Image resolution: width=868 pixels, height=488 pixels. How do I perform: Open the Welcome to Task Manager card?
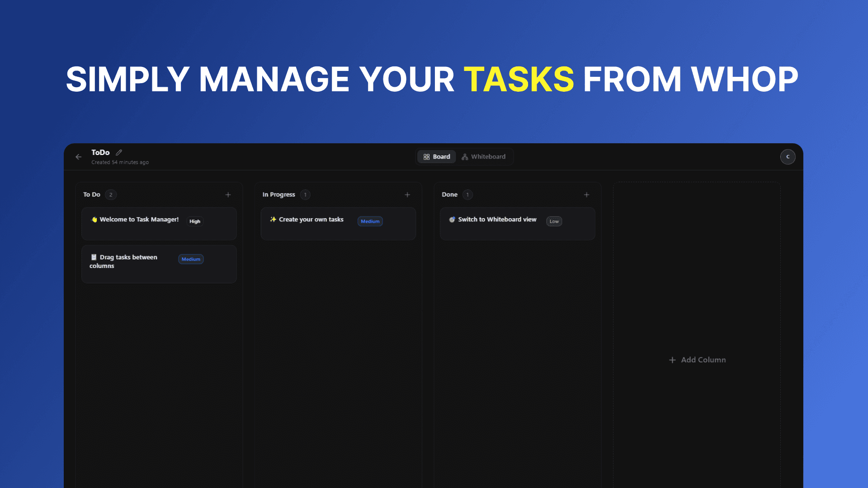[x=139, y=220]
